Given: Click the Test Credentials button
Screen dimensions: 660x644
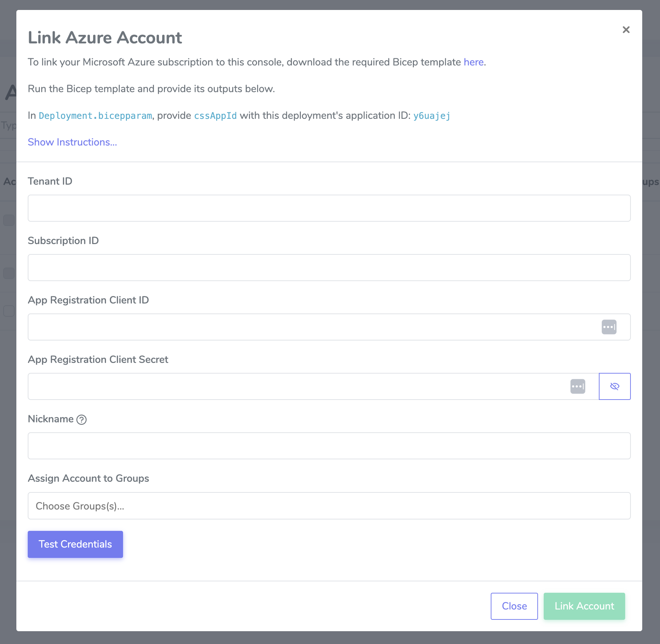Looking at the screenshot, I should (x=75, y=544).
